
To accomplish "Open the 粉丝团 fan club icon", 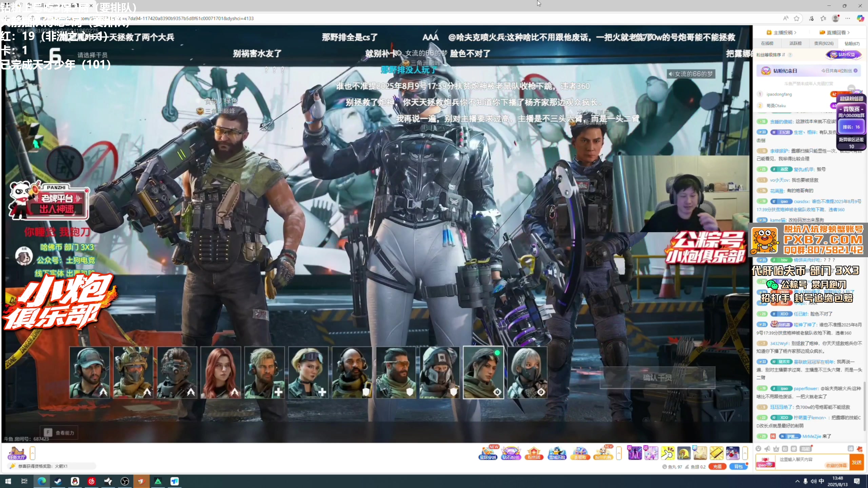I will (534, 453).
